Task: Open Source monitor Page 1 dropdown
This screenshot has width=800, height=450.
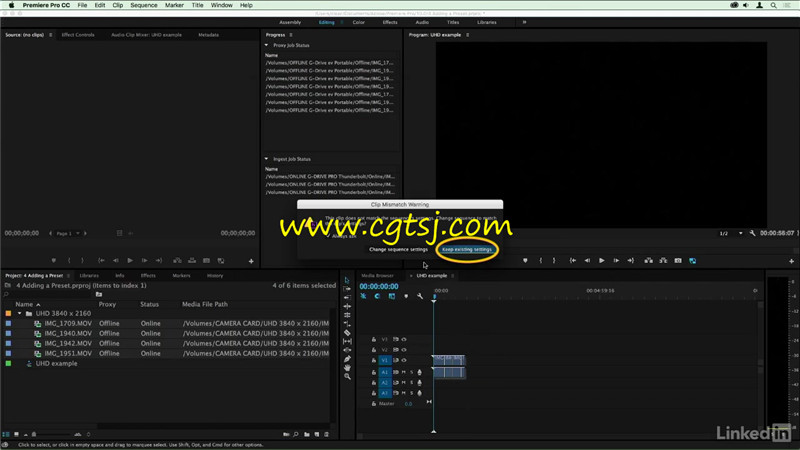Action: coord(67,233)
